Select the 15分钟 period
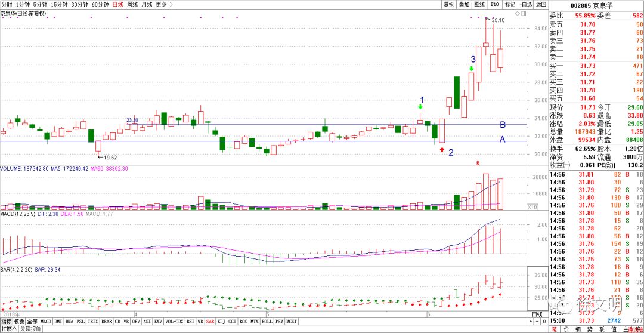Image resolution: width=644 pixels, height=333 pixels. 59,5
